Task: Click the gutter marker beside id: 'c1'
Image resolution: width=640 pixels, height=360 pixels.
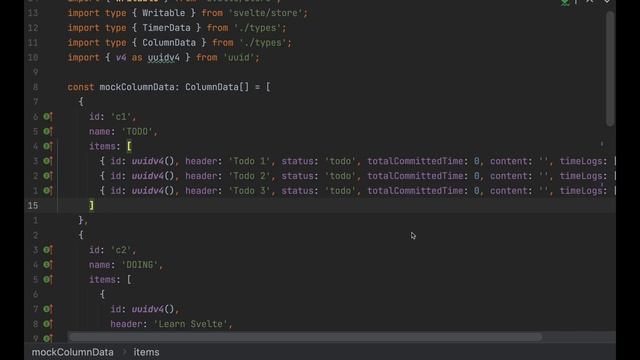Action: (48, 117)
